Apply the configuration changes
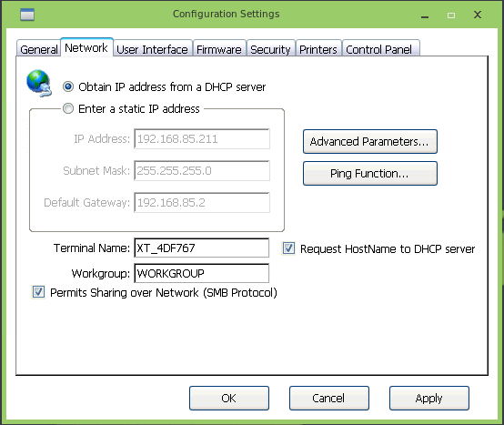The image size is (504, 425). click(x=429, y=398)
